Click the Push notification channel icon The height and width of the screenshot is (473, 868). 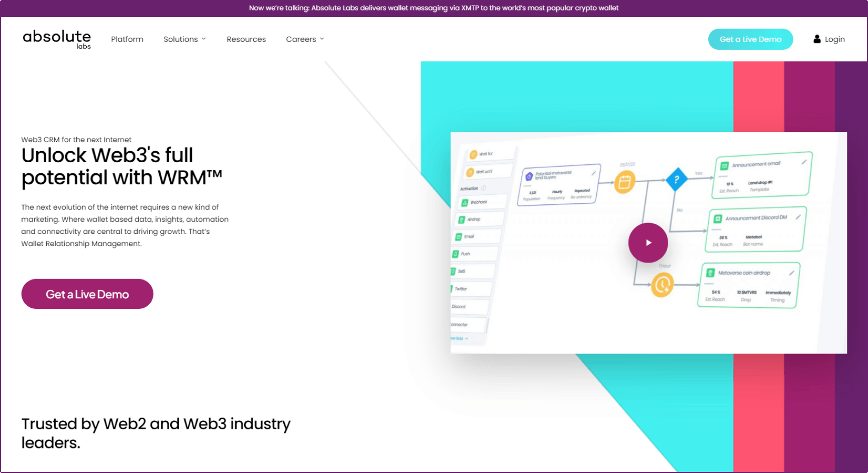455,255
